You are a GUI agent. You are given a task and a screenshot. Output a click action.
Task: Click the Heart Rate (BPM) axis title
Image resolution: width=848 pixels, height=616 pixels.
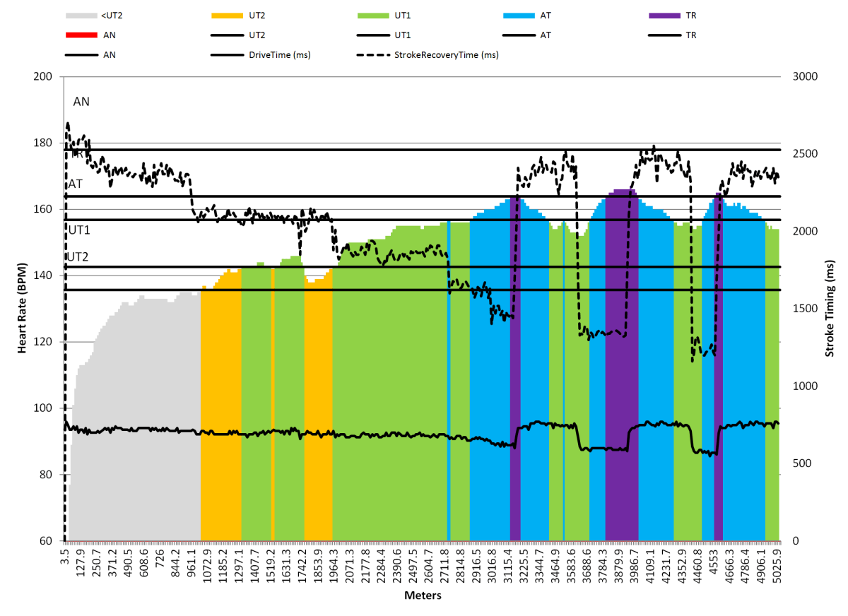click(x=23, y=309)
